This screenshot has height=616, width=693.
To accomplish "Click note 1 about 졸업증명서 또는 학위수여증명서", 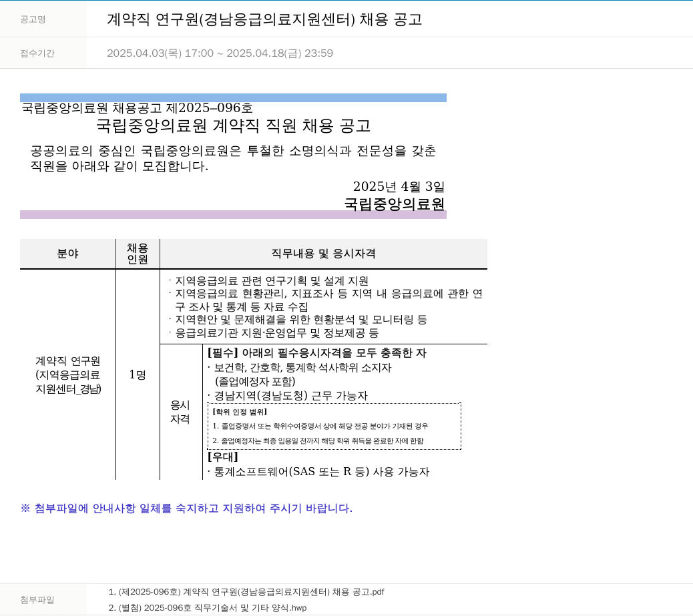I will coord(320,426).
